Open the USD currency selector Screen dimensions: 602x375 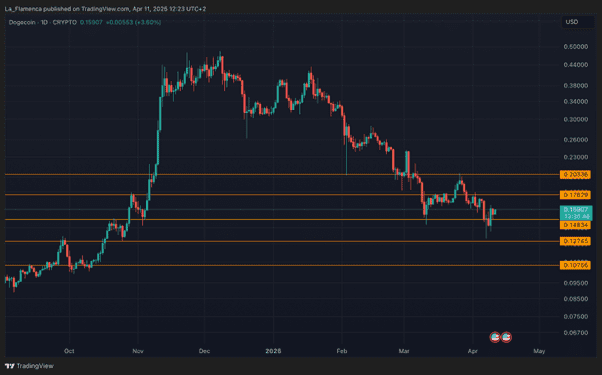click(x=578, y=22)
